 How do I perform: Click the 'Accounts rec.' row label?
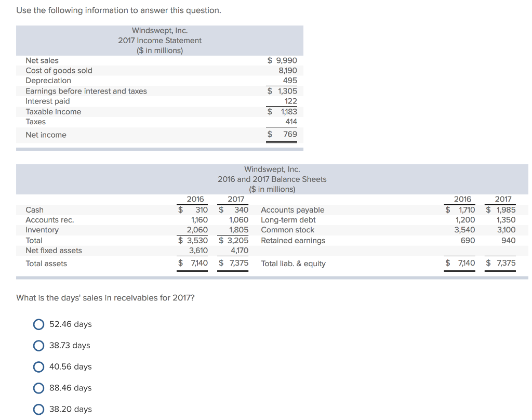tap(50, 220)
